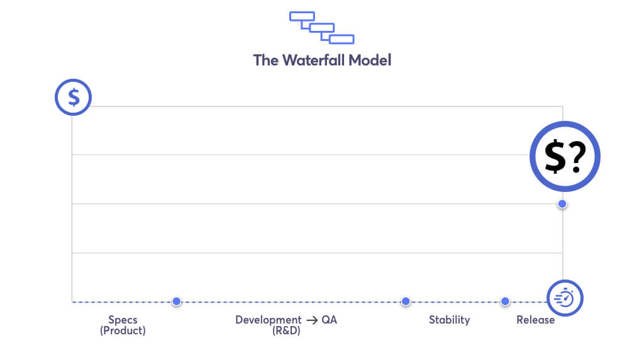The height and width of the screenshot is (350, 644).
Task: Click the Release label
Action: (x=536, y=320)
